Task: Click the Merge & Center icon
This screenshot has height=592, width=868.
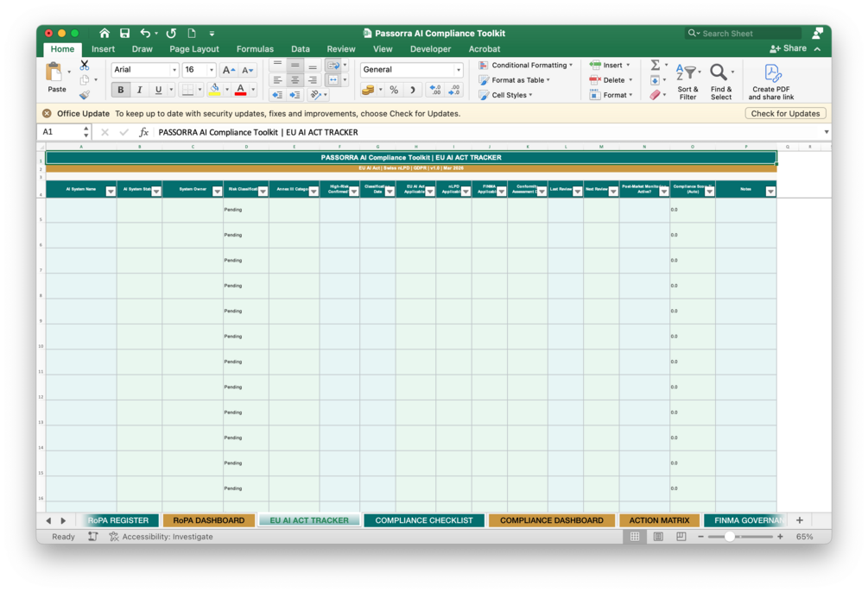Action: click(333, 80)
